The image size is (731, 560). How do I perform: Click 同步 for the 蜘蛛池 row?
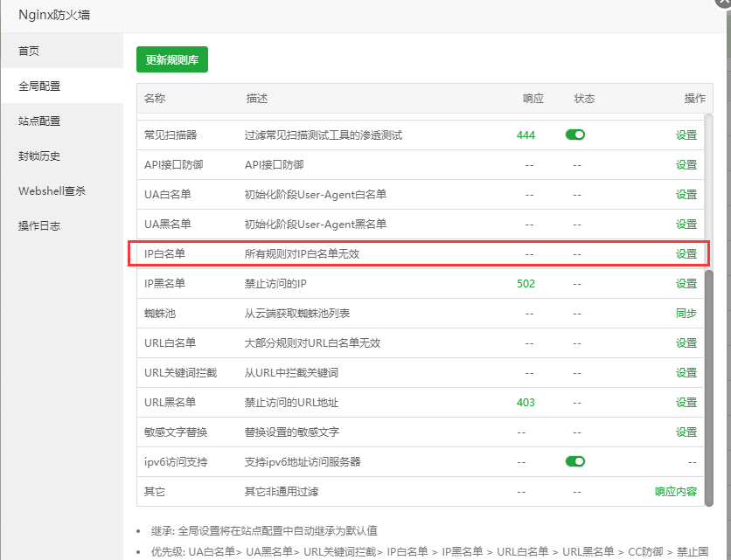(x=686, y=313)
